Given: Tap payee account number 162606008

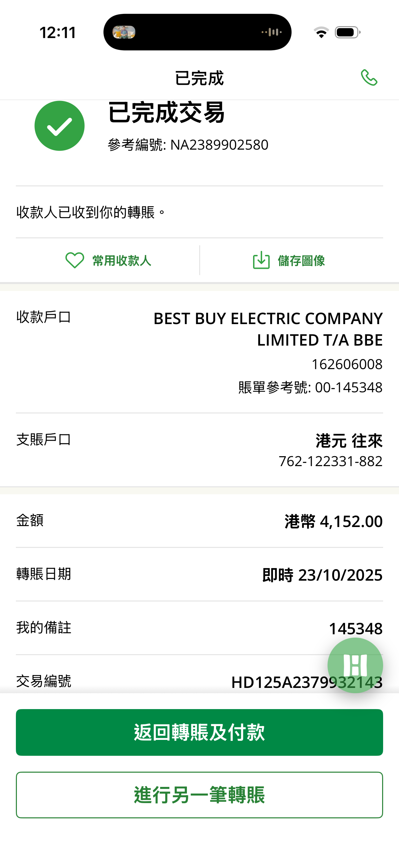Looking at the screenshot, I should 346,364.
